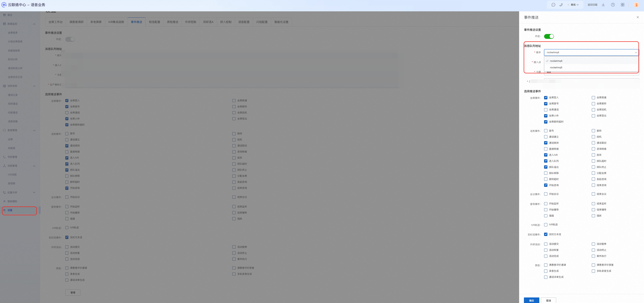The height and width of the screenshot is (303, 644).
Task: Switch to the 满意度调研 tab
Action: [76, 22]
